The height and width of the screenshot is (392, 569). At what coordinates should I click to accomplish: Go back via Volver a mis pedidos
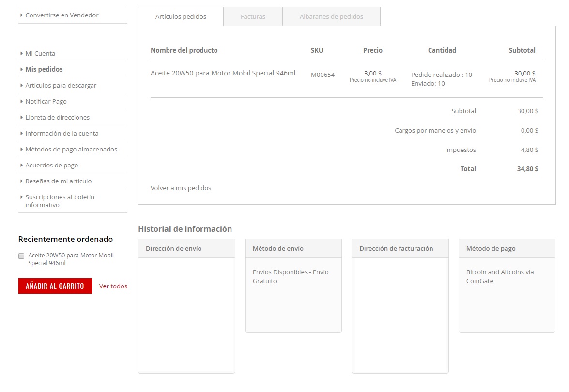pyautogui.click(x=181, y=188)
